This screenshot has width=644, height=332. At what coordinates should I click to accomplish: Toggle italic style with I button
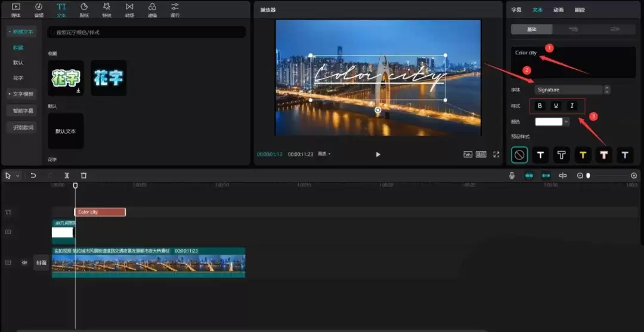(x=572, y=106)
